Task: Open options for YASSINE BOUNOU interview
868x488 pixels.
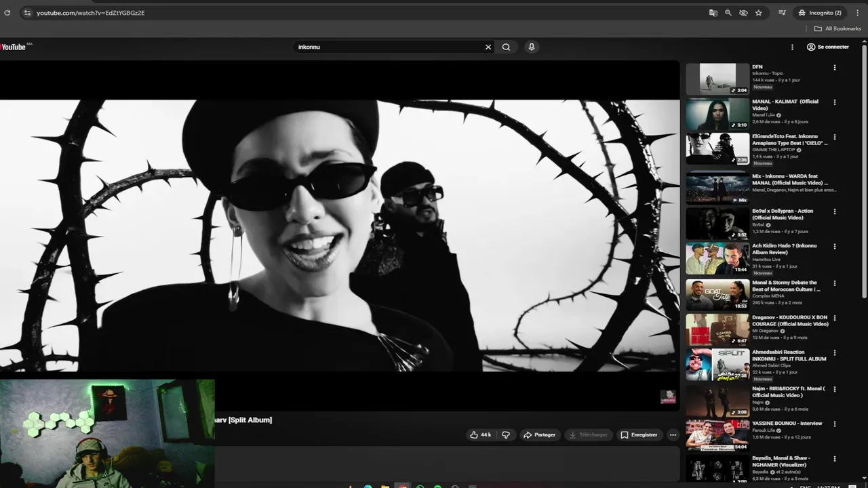Action: [x=835, y=424]
